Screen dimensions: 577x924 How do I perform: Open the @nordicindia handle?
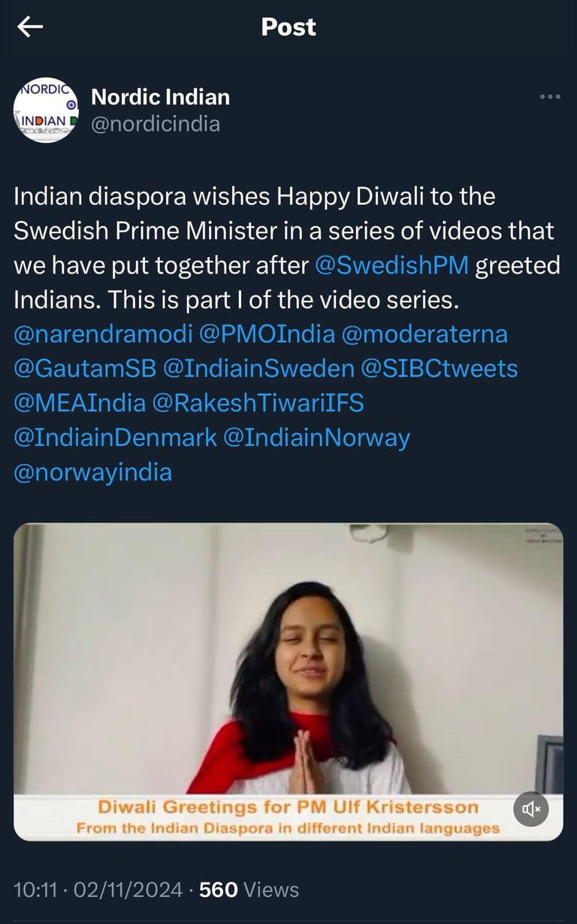(x=156, y=124)
